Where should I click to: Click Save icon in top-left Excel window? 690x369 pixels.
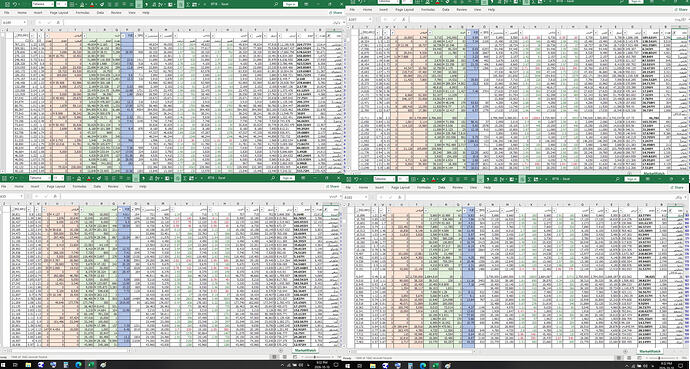[x=7, y=4]
